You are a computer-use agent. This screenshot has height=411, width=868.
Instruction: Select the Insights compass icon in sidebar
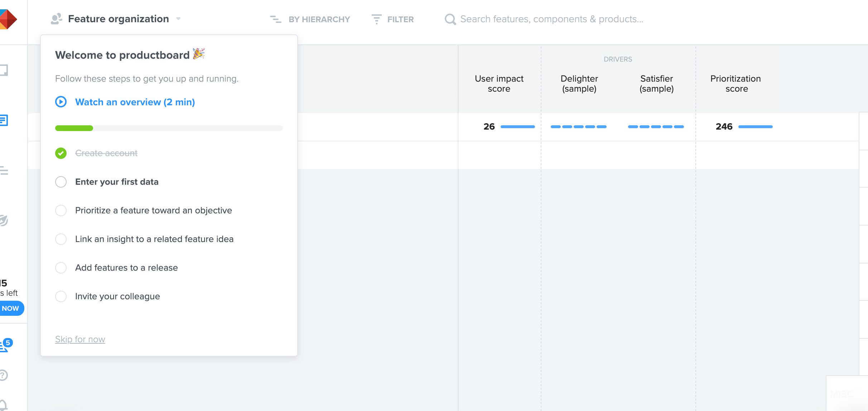click(4, 220)
